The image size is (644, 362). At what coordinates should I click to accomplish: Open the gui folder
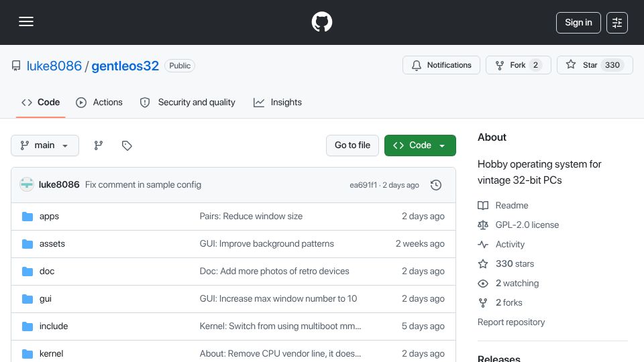coord(46,299)
